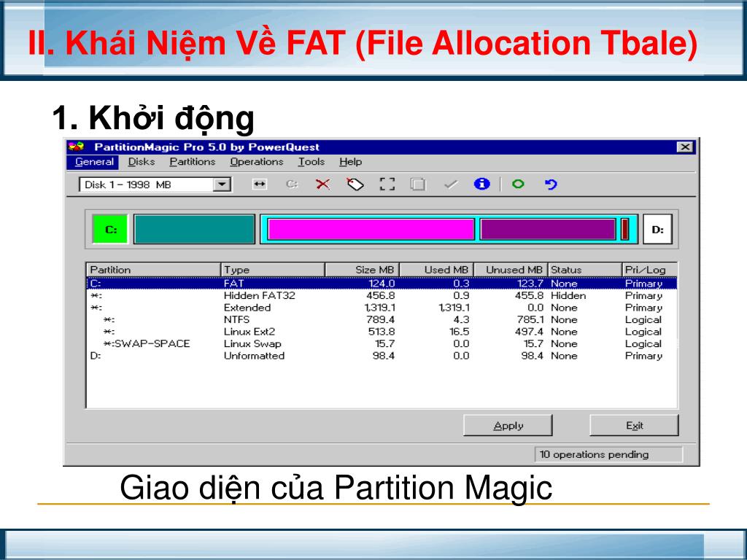Click the 4.3 used MB value

tap(461, 319)
